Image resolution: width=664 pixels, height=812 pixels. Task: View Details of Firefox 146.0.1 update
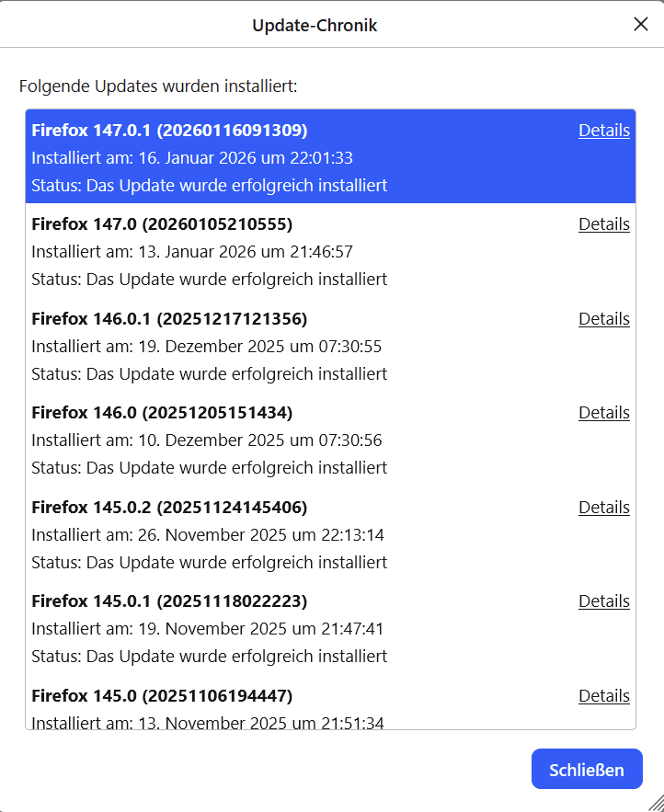603,319
